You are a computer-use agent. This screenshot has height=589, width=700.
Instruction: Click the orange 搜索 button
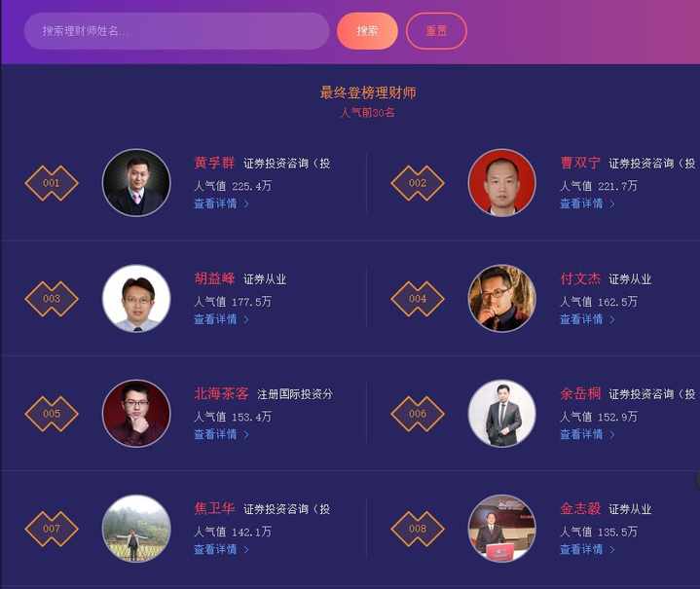click(x=367, y=31)
